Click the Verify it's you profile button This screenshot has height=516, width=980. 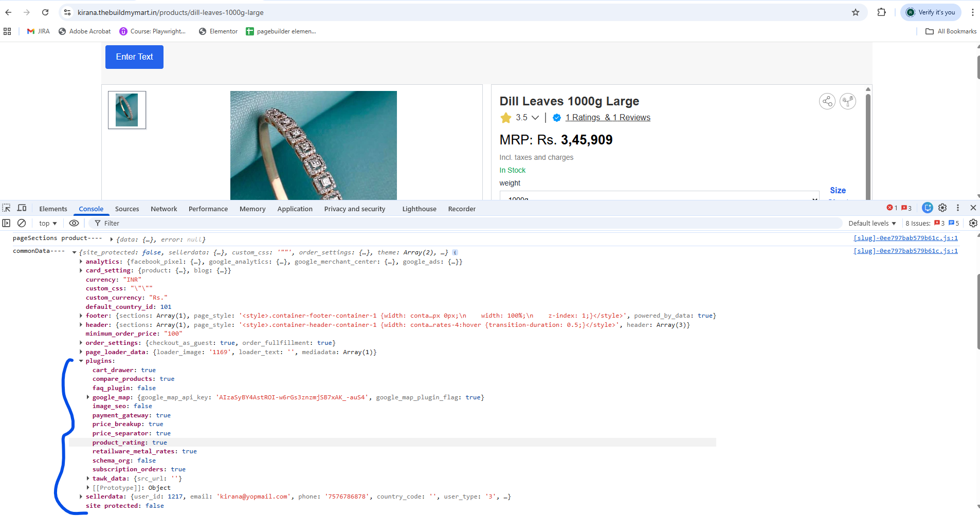[931, 12]
